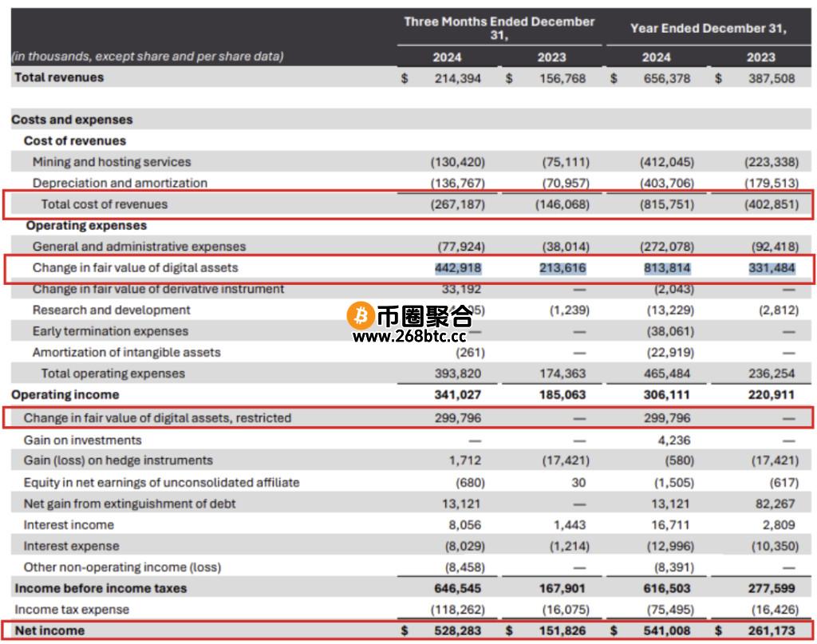Select the "Mining and hosting services" label
This screenshot has width=817, height=644.
(x=112, y=162)
